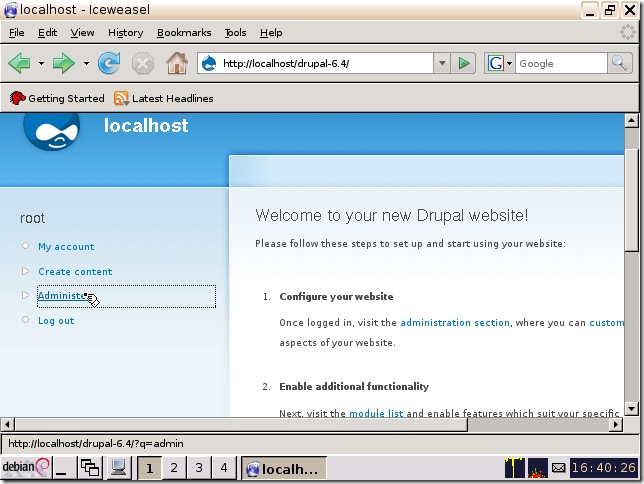
Task: Go to the Home page icon
Action: (177, 63)
